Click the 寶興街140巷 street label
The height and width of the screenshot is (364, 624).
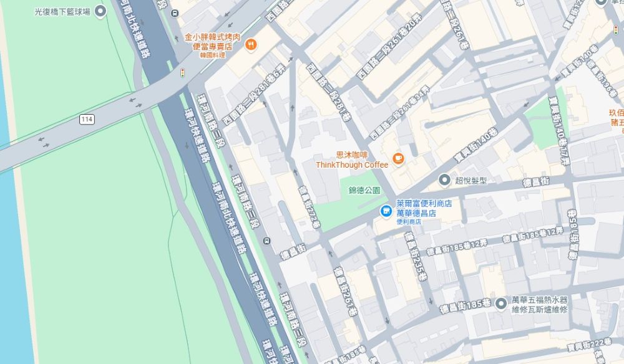(475, 145)
